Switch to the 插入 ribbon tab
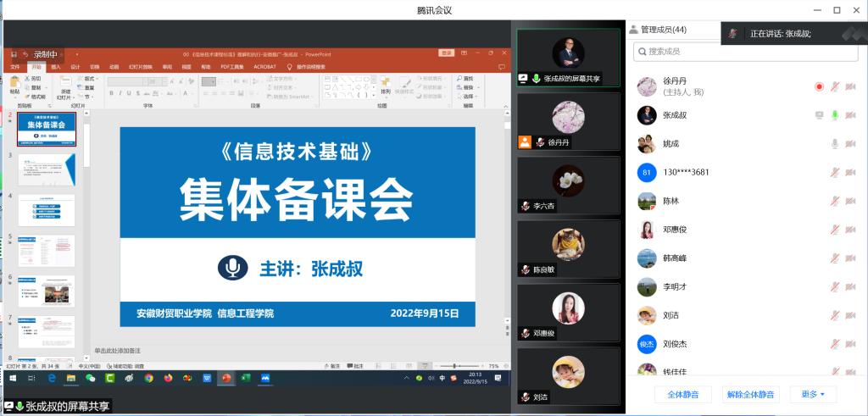868x416 pixels. point(56,66)
